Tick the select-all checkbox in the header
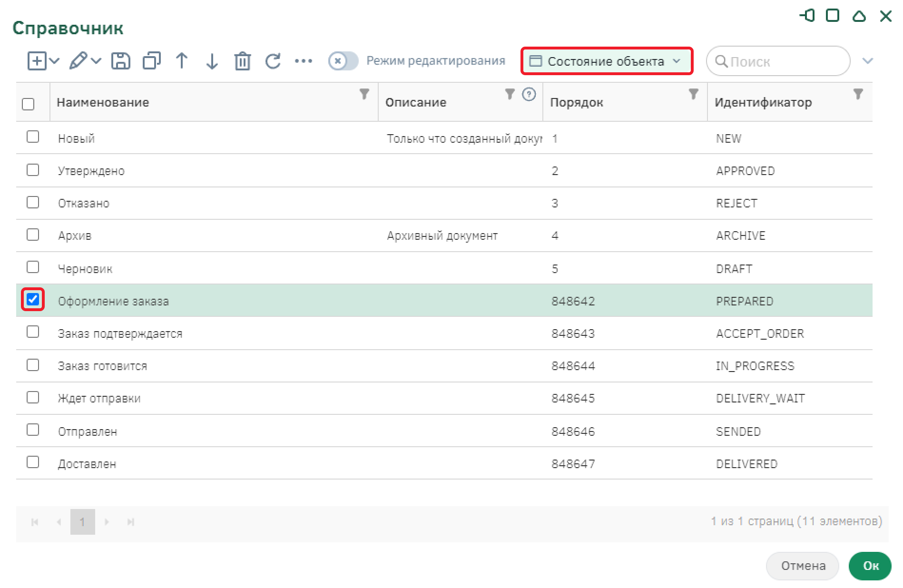Viewport: 903px width, 588px height. (29, 104)
